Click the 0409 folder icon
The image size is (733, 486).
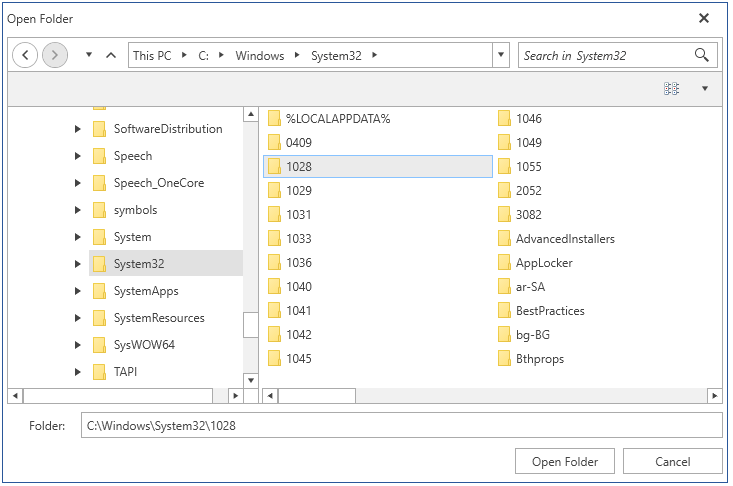click(274, 143)
